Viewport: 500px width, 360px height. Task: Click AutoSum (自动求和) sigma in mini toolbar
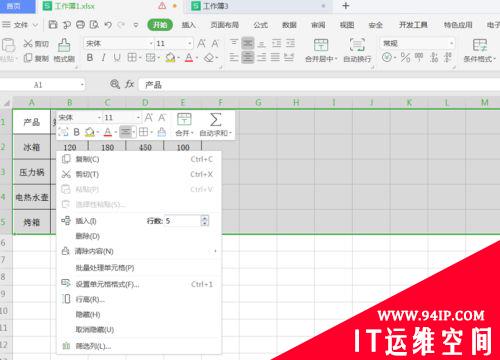tap(215, 120)
